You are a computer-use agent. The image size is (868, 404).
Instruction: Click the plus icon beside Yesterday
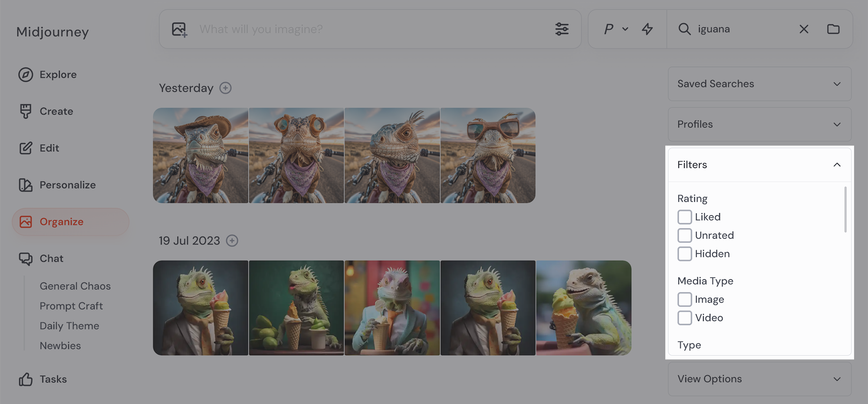click(x=225, y=88)
